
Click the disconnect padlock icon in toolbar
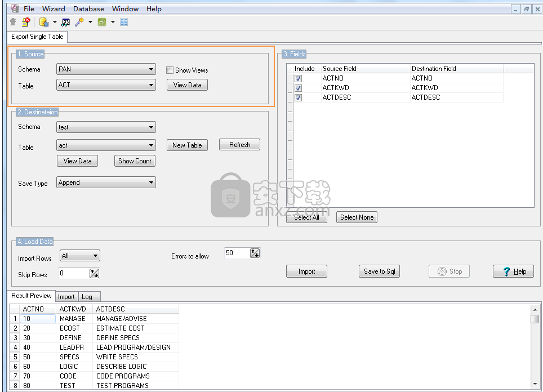[x=26, y=22]
